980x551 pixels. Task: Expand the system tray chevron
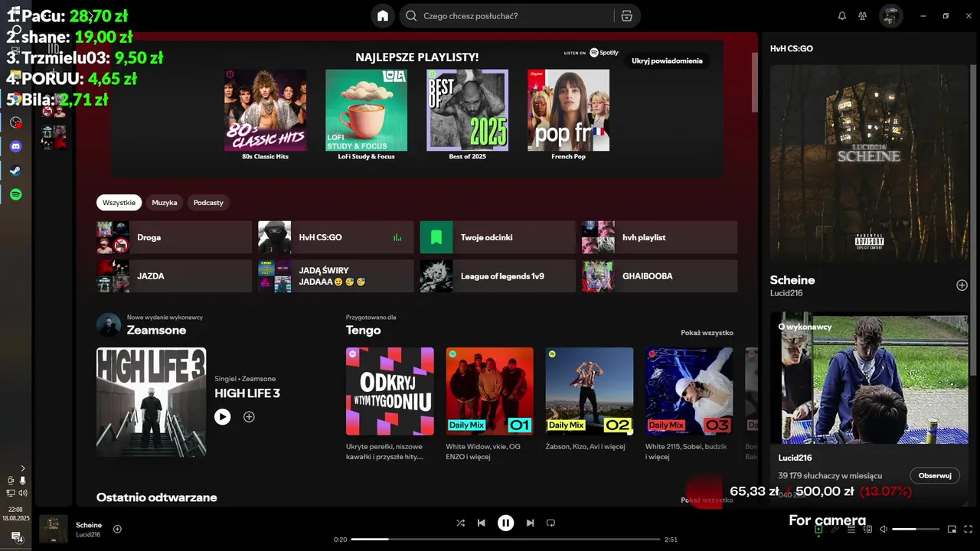pos(22,468)
